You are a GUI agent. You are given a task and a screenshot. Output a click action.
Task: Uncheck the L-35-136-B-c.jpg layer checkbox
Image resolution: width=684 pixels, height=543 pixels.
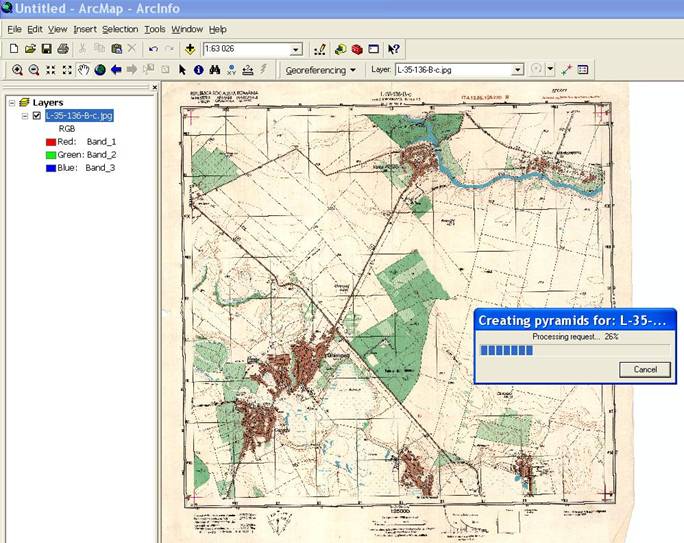point(37,116)
